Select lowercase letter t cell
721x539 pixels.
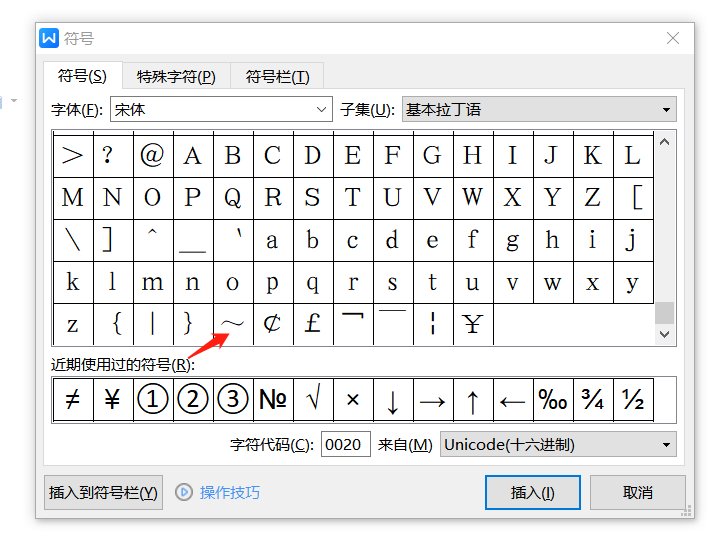(x=433, y=282)
